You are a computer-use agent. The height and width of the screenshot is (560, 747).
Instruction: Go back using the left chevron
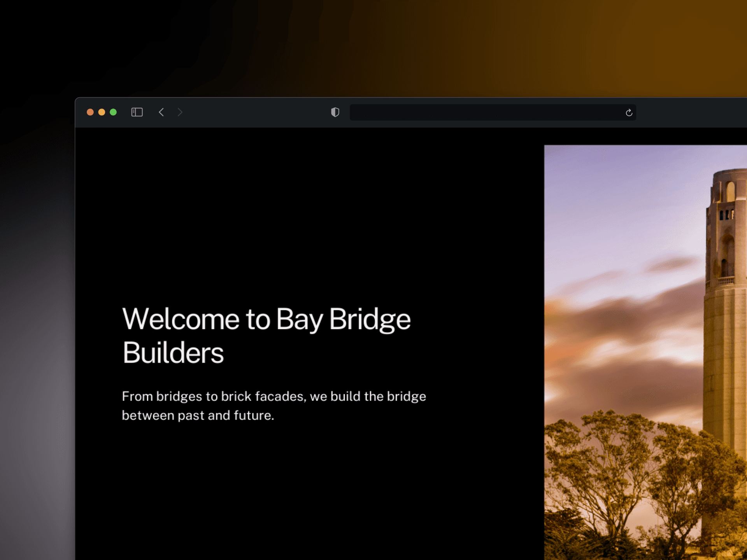click(x=161, y=112)
